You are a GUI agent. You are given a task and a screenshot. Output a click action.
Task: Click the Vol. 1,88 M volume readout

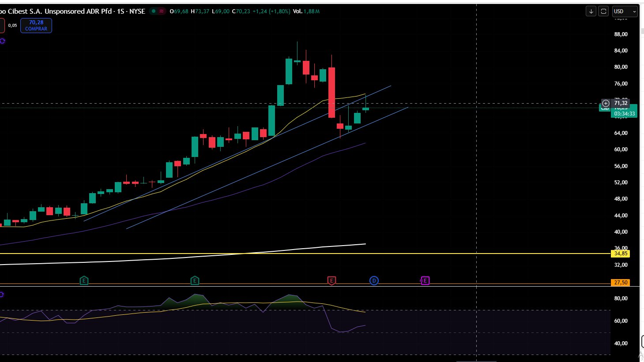[x=306, y=11]
